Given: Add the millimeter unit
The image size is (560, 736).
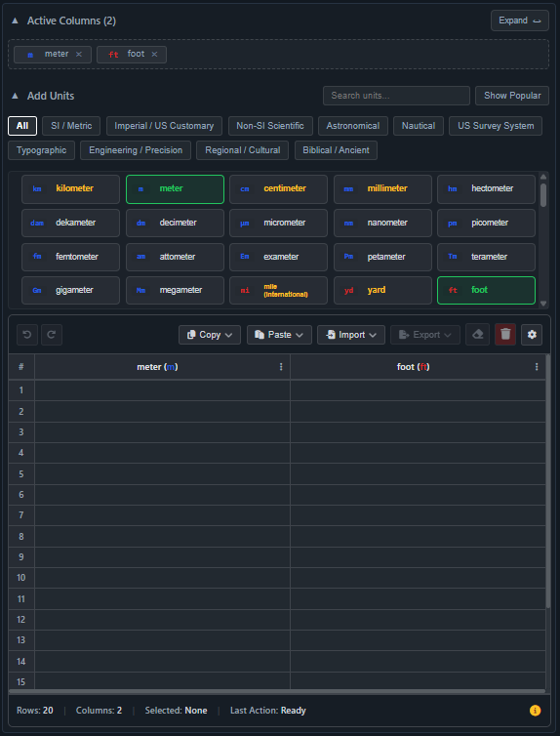Looking at the screenshot, I should pyautogui.click(x=382, y=189).
